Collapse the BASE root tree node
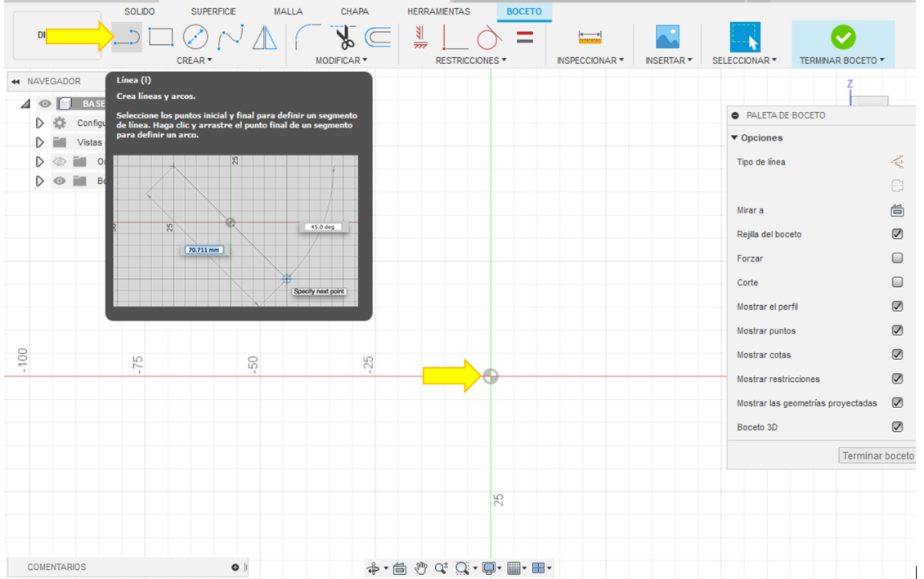Viewport: 924px width, 579px height. click(x=25, y=104)
